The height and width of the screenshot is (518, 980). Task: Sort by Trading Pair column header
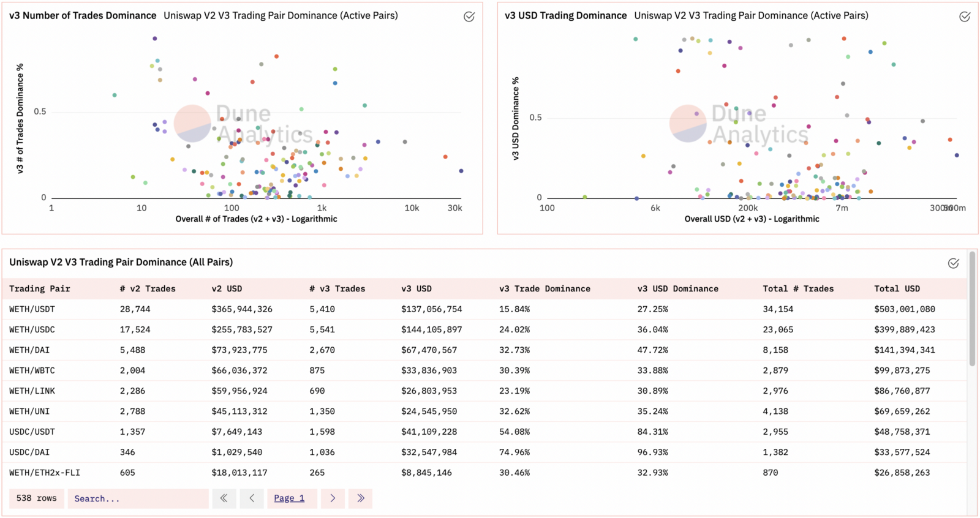pos(40,288)
